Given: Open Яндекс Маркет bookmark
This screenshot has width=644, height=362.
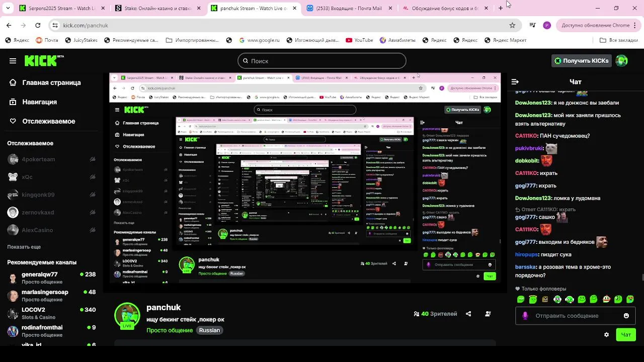Looking at the screenshot, I should 505,40.
